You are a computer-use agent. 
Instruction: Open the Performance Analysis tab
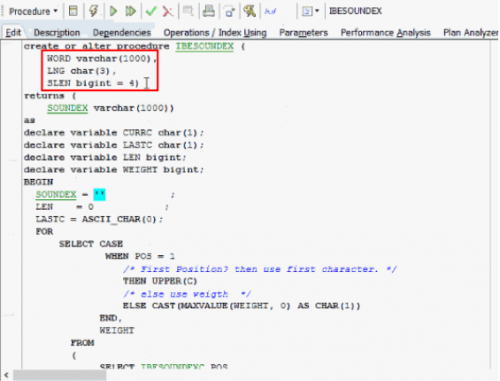pyautogui.click(x=385, y=33)
